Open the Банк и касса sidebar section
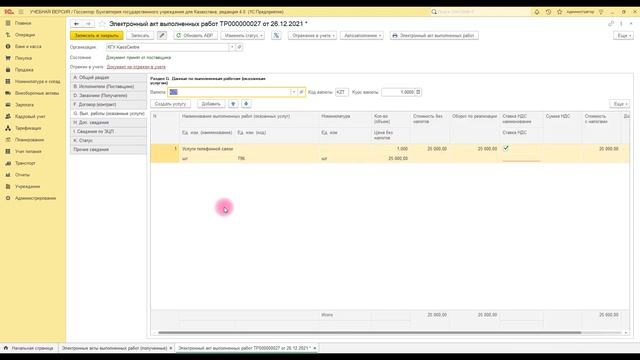Image resolution: width=640 pixels, height=360 pixels. 28,47
